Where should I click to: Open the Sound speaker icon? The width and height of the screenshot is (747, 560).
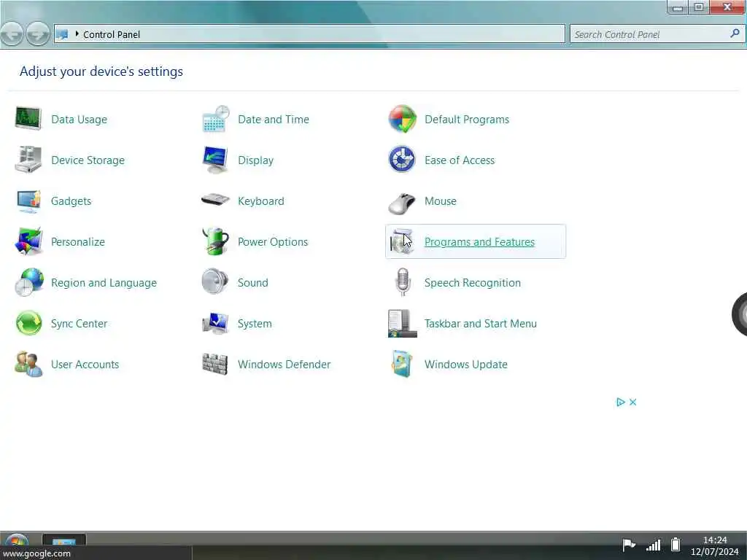pos(215,282)
